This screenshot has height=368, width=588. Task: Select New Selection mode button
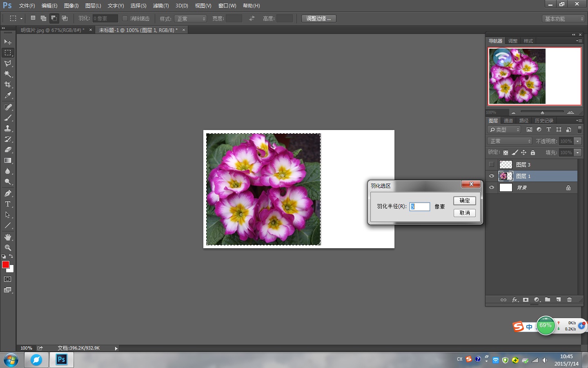[33, 18]
